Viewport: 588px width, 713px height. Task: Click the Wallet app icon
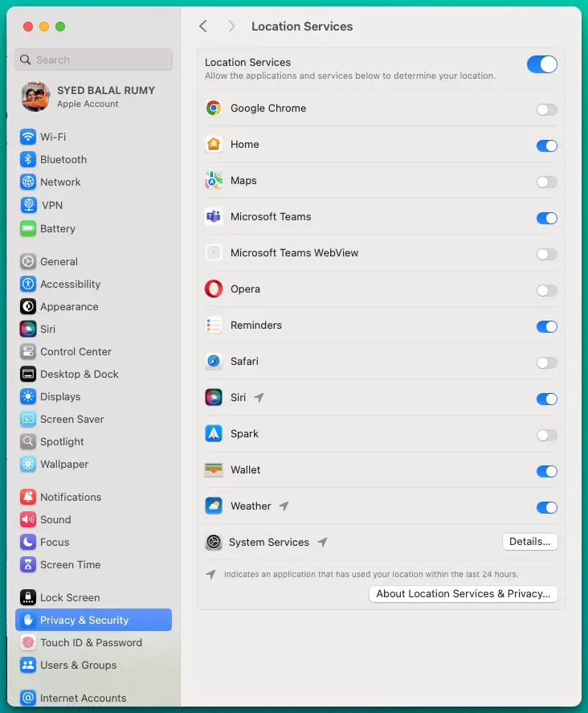pos(213,470)
